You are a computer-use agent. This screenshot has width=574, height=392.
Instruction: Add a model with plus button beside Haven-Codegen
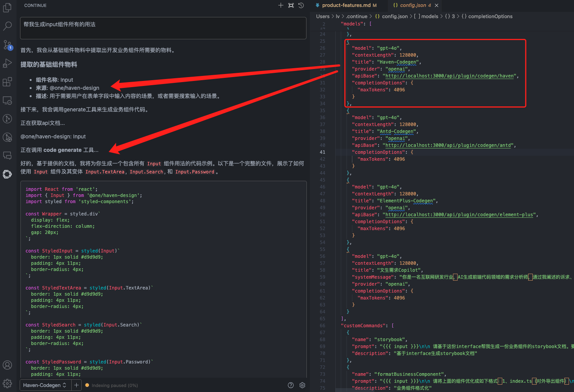tap(76, 385)
